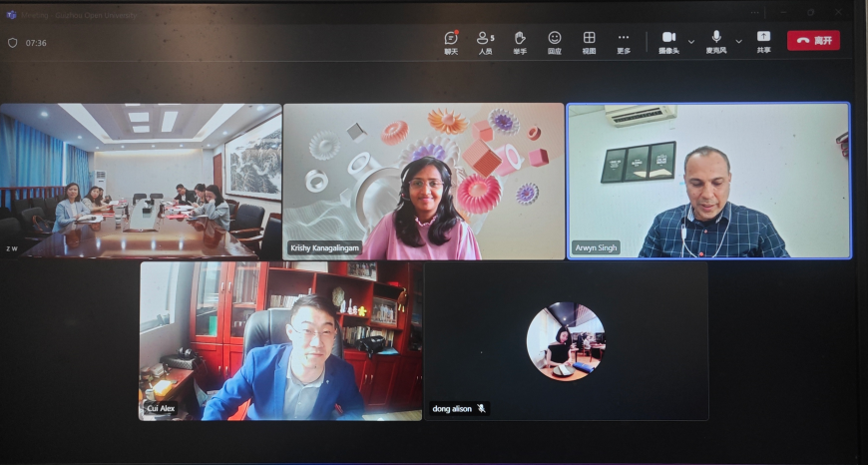The image size is (868, 465).
Task: Open the chat (聊天) panel
Action: pyautogui.click(x=451, y=40)
